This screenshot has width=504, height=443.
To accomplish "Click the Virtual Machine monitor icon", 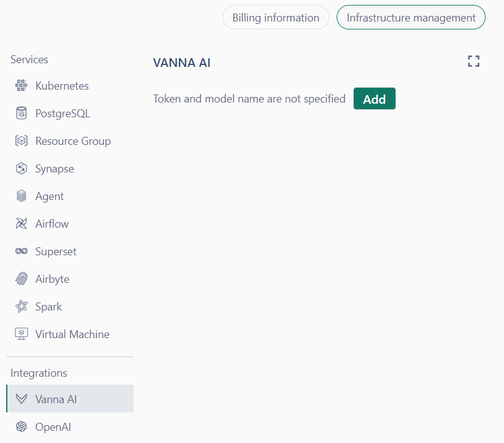I will pyautogui.click(x=21, y=334).
